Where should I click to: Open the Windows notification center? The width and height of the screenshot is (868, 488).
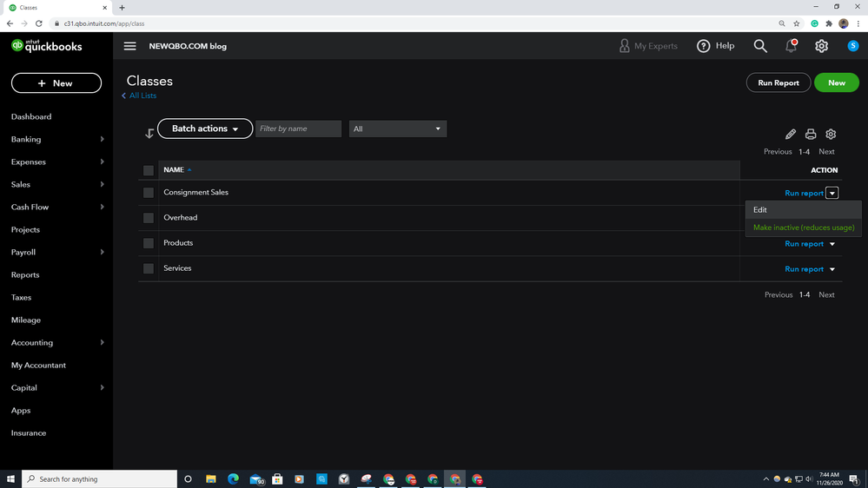click(854, 479)
